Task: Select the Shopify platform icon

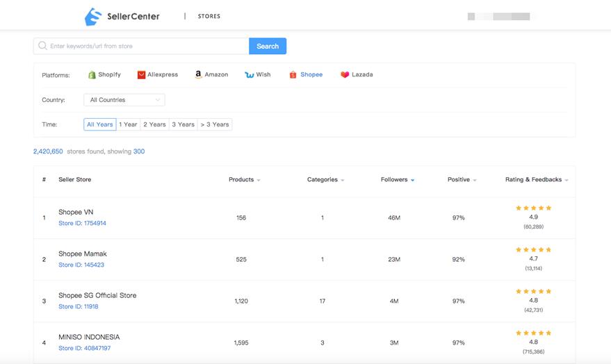Action: pos(92,75)
